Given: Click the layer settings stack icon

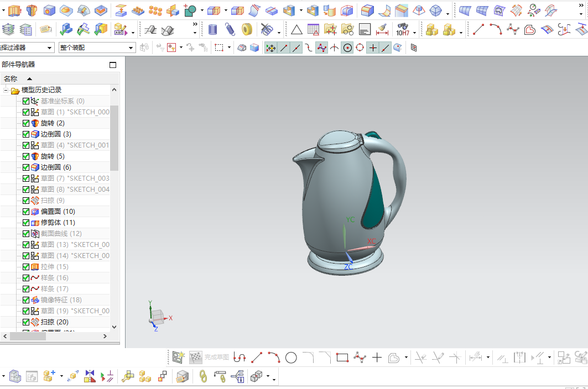Looking at the screenshot, I should [8, 29].
